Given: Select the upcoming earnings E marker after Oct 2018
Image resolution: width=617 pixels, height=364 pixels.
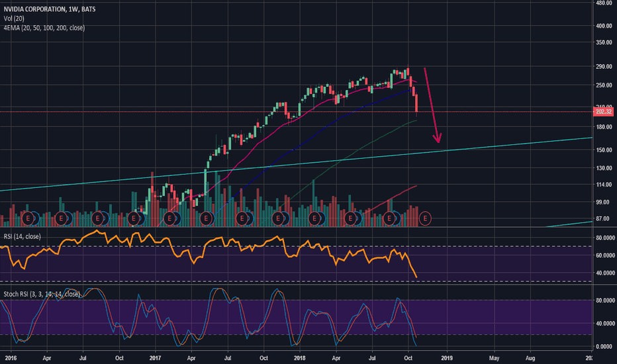Looking at the screenshot, I should click(425, 218).
